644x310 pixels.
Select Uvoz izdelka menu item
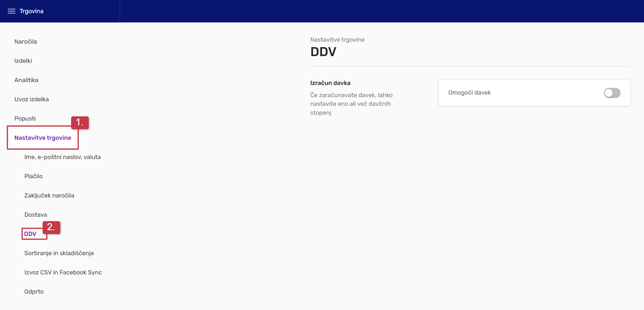[31, 99]
